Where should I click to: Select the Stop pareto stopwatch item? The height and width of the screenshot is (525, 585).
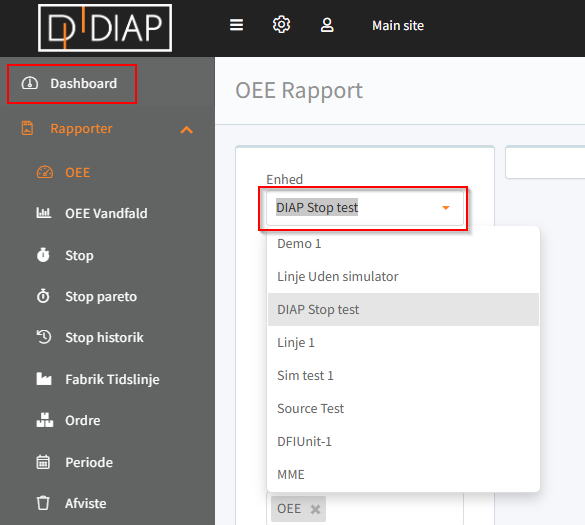click(x=87, y=297)
